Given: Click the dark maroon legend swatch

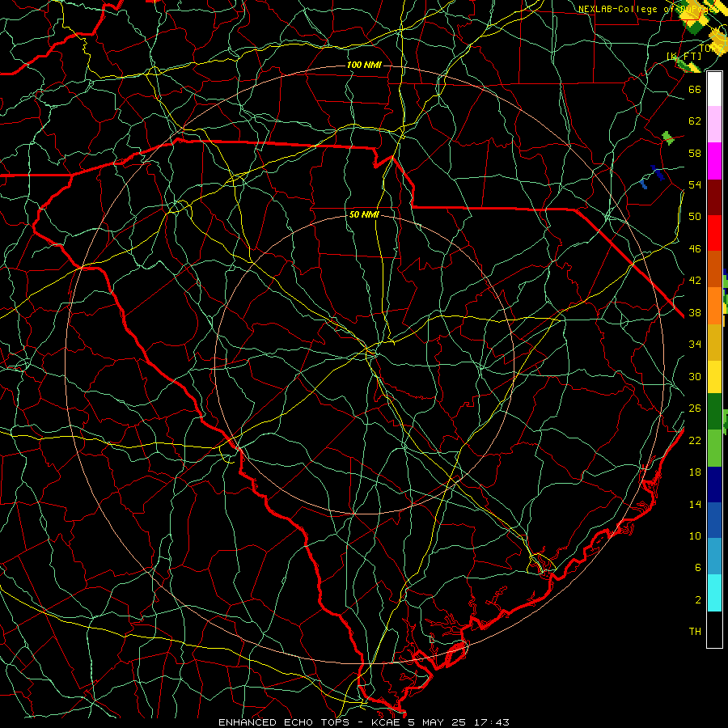Looking at the screenshot, I should coord(714,197).
